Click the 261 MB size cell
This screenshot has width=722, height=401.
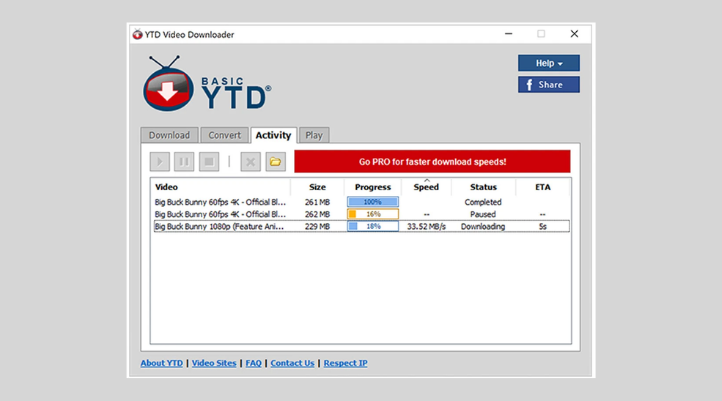317,202
